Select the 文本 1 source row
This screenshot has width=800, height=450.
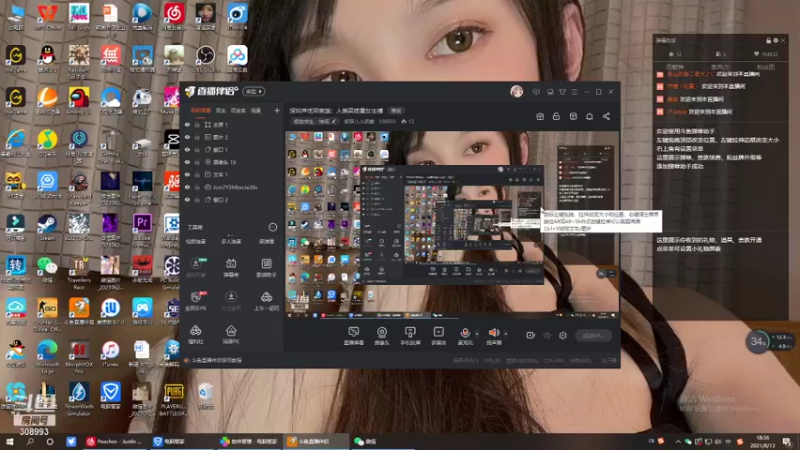232,174
